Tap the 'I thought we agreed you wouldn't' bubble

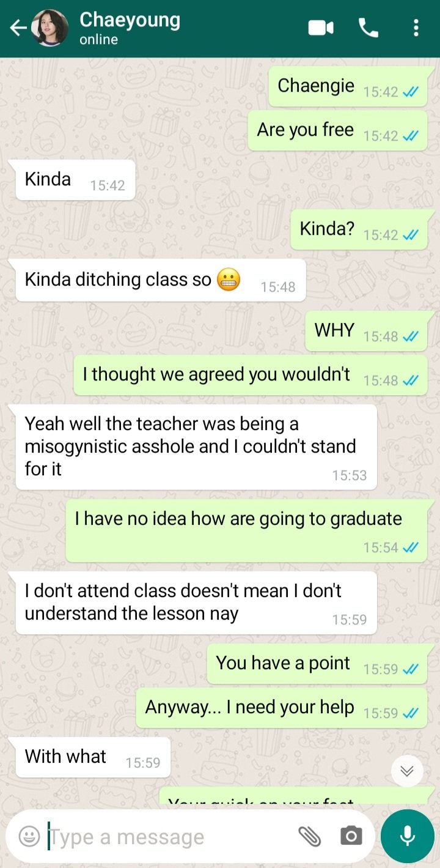251,375
